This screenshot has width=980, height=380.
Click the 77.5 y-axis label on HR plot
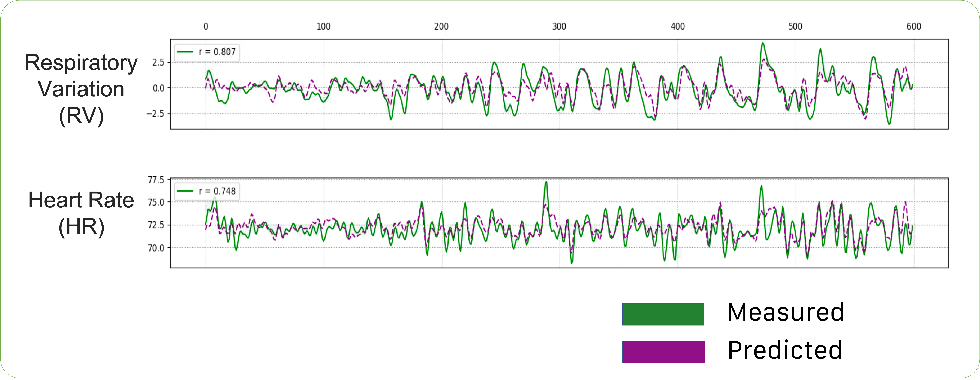[x=156, y=180]
